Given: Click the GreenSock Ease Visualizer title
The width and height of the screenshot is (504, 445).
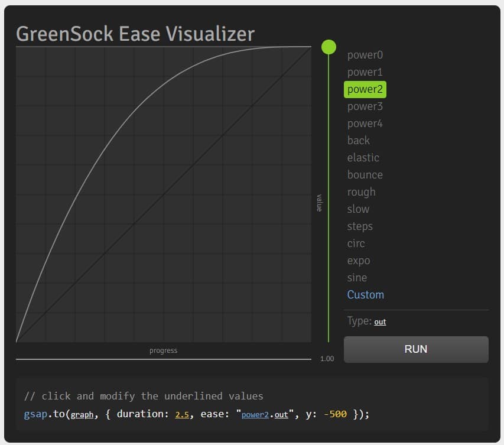Looking at the screenshot, I should point(135,34).
